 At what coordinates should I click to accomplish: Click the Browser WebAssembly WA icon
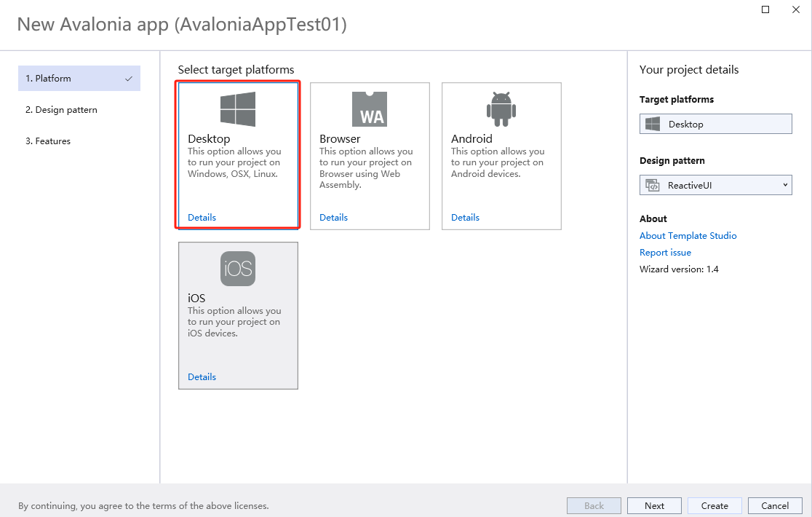[369, 109]
